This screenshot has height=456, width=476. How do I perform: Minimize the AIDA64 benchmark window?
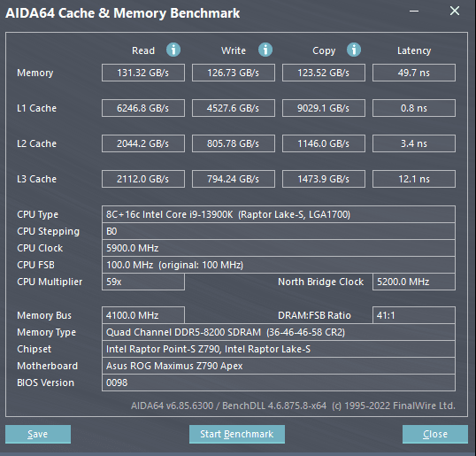pyautogui.click(x=414, y=12)
